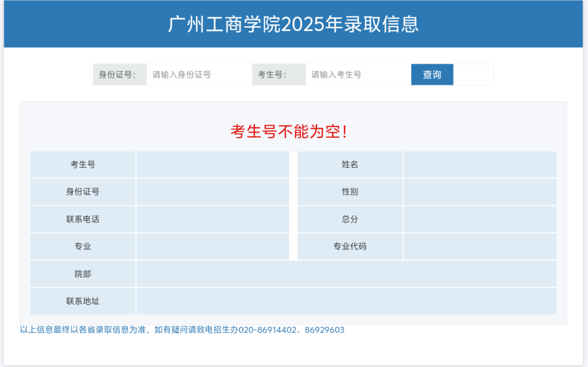This screenshot has height=367, width=588.
Task: Click the 身份证号 input field
Action: (199, 75)
